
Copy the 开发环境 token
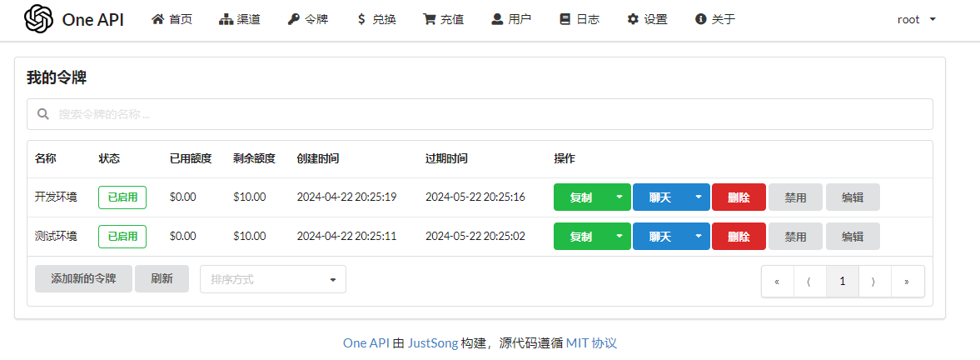pyautogui.click(x=581, y=197)
